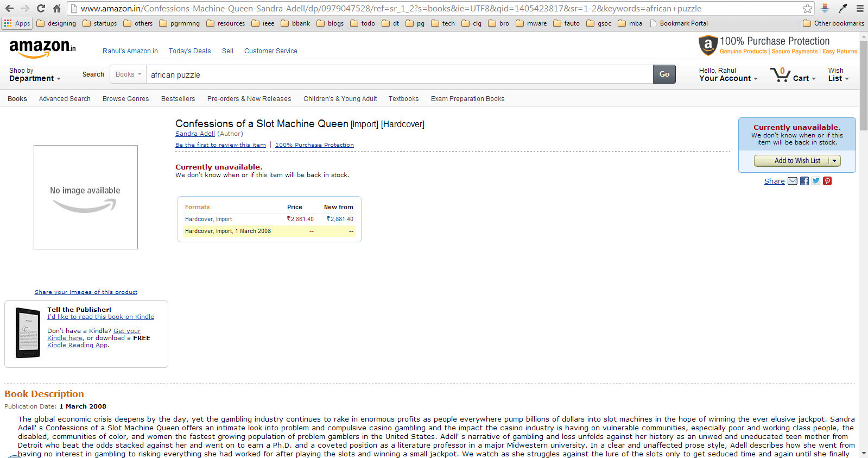Viewport: 868px width, 458px height.
Task: Click the color picker extension icon
Action: click(x=842, y=8)
